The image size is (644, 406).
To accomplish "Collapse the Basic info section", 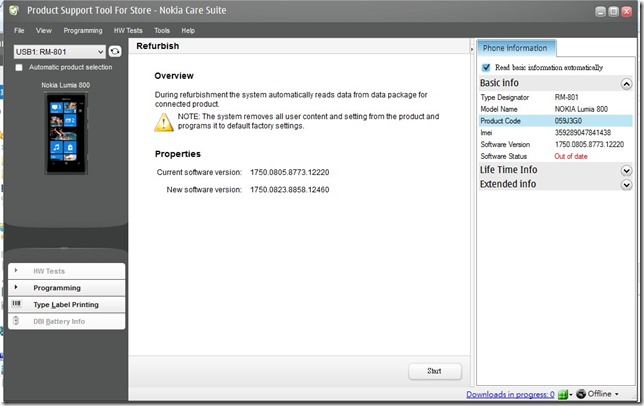I will point(626,84).
